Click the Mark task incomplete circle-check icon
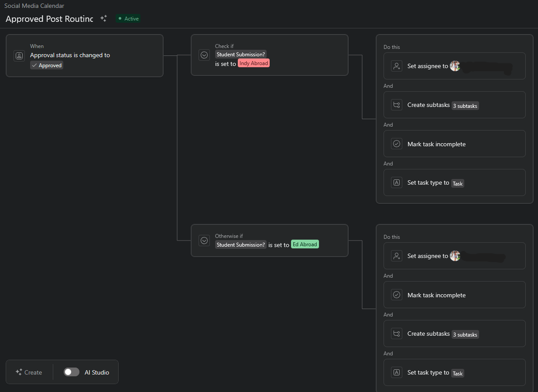This screenshot has height=392, width=538. (397, 143)
